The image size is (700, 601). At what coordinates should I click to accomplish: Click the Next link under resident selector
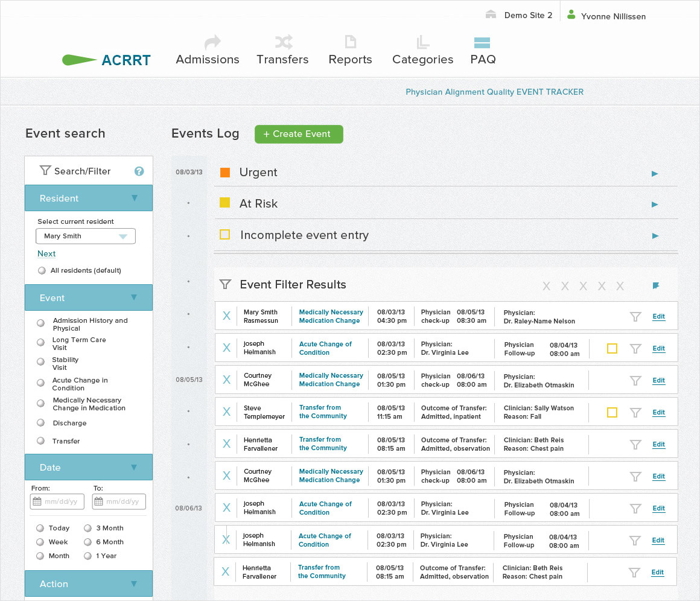click(46, 254)
